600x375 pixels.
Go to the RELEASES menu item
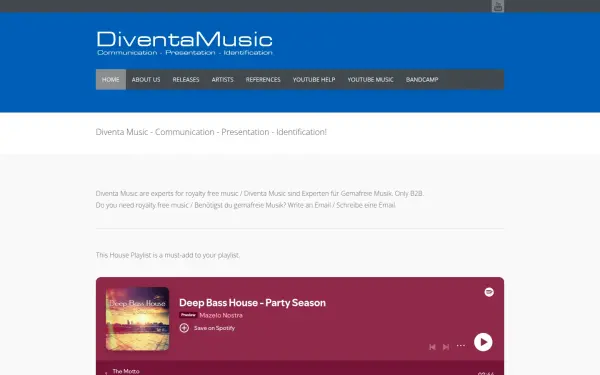(186, 80)
